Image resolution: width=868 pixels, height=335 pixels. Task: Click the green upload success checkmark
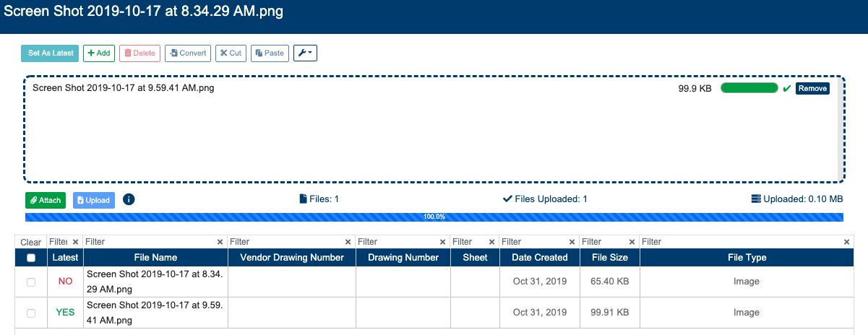[x=787, y=88]
